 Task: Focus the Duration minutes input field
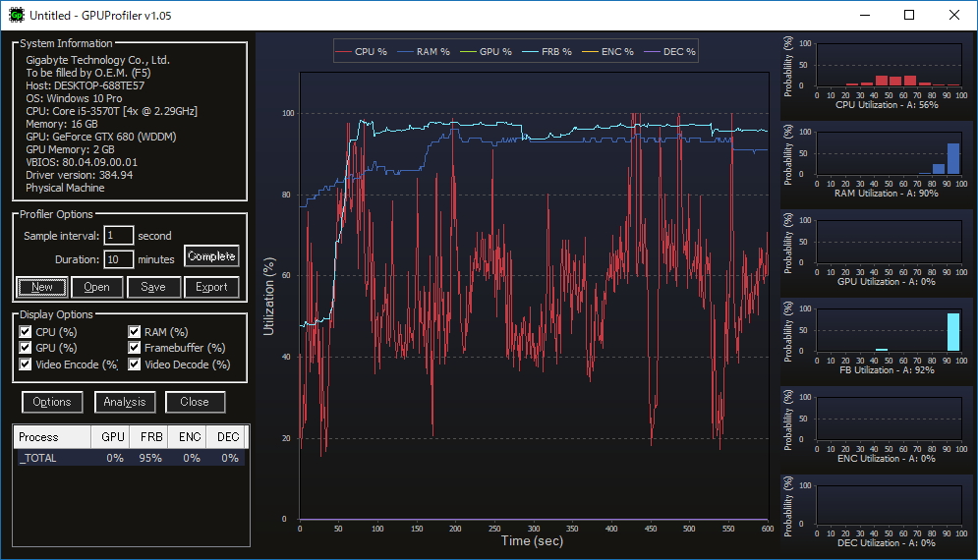pos(119,258)
